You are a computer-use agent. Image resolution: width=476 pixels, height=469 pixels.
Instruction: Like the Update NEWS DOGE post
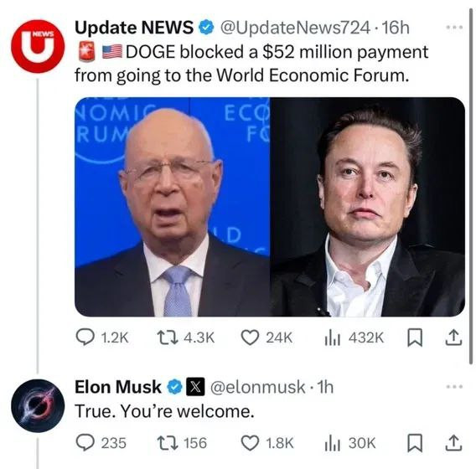click(266, 338)
